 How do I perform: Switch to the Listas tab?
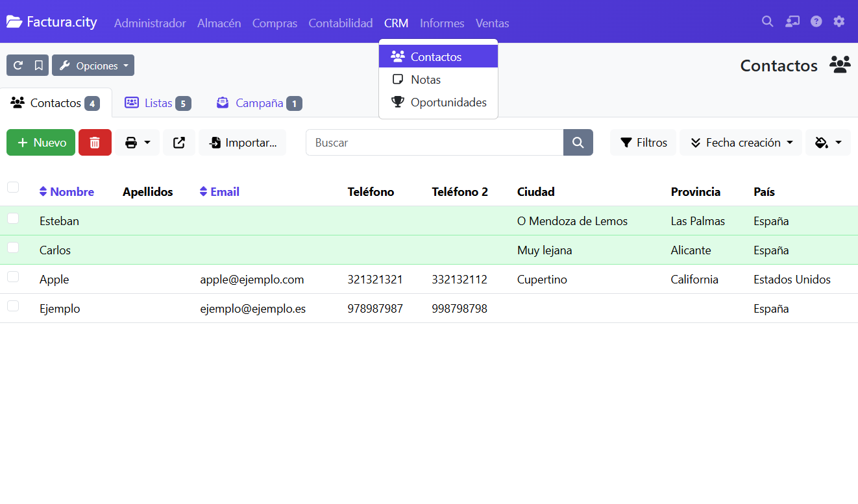[x=158, y=103]
